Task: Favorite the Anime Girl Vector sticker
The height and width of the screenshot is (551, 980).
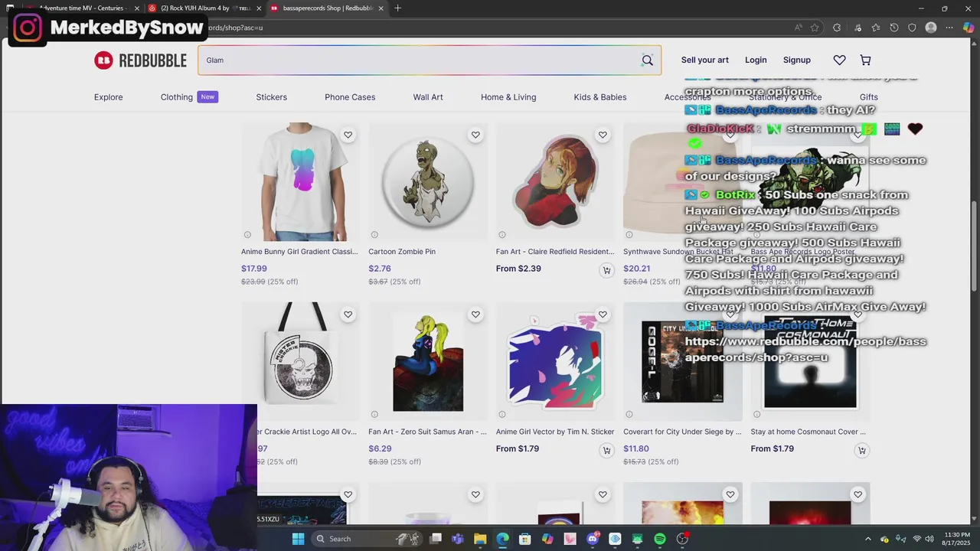Action: 603,315
